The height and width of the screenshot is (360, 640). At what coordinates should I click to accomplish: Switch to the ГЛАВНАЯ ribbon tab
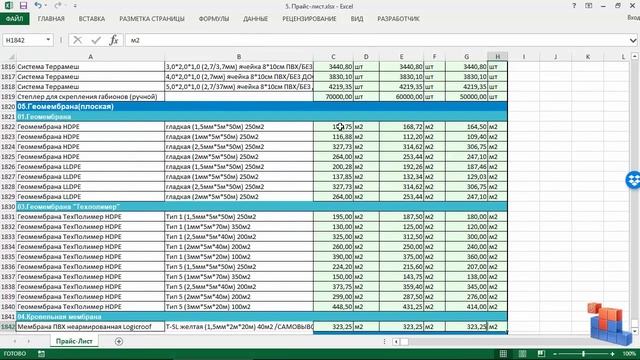coord(51,19)
